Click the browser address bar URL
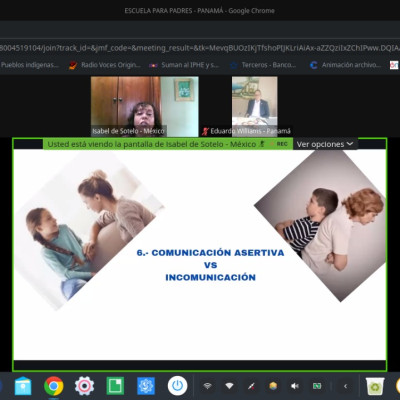The width and height of the screenshot is (400, 400). tap(200, 48)
